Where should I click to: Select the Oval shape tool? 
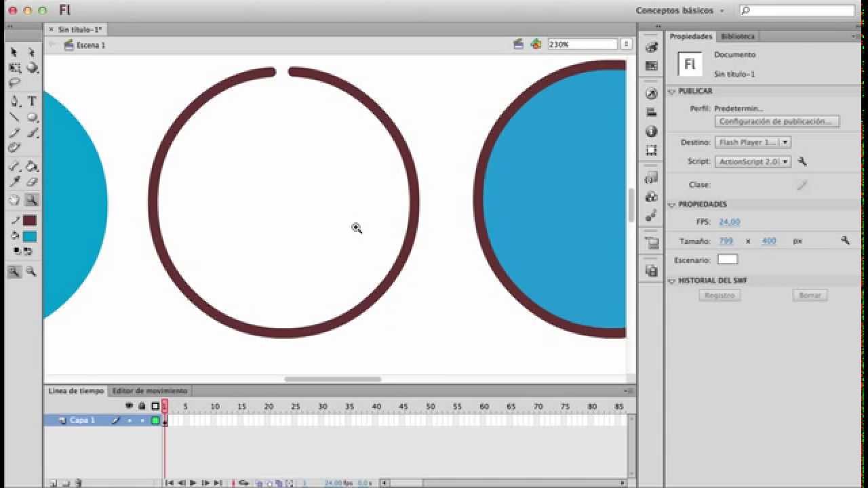pyautogui.click(x=31, y=117)
